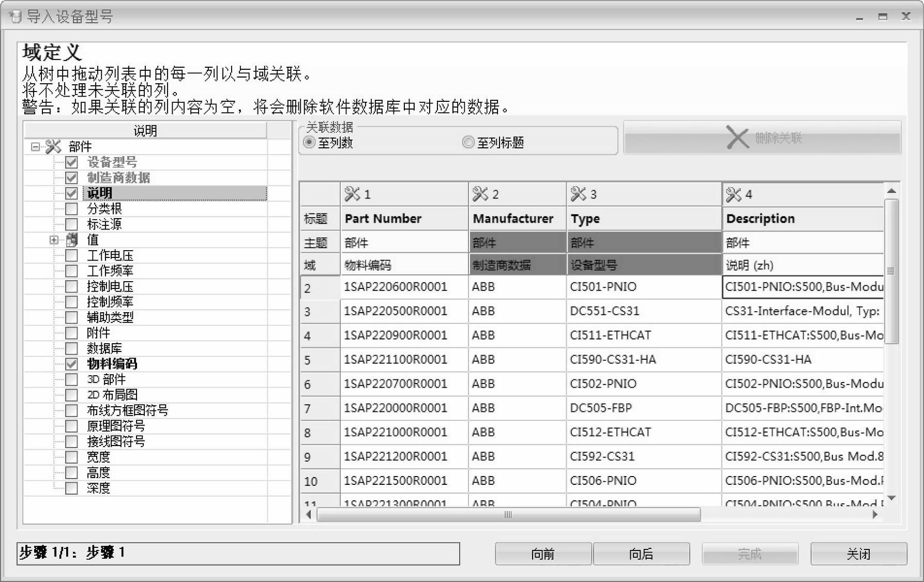Click the horizontal scrollbar left arrow

[309, 514]
